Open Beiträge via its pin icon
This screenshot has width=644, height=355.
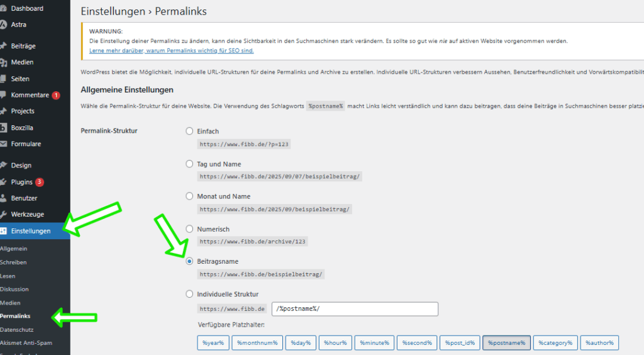(3, 46)
